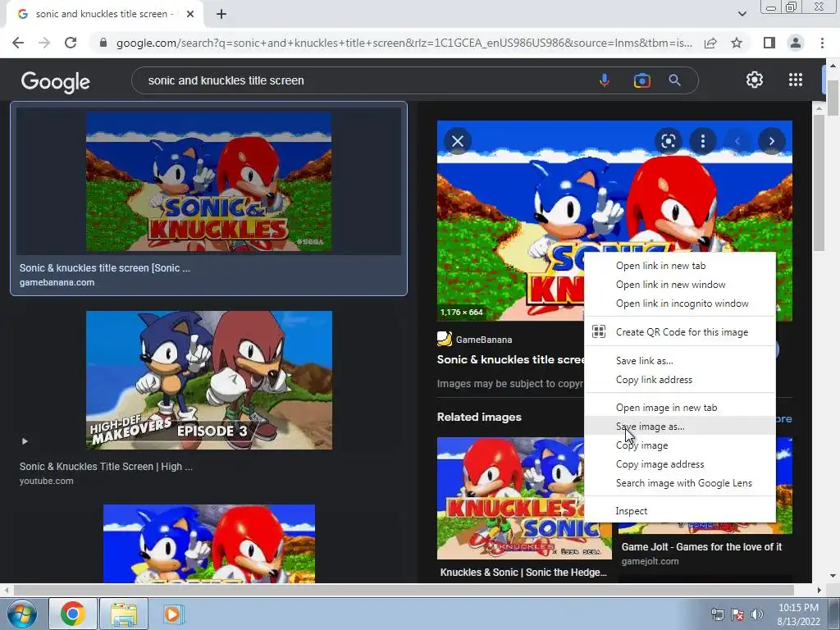Open the gamebanana.com title screen thumbnail
The width and height of the screenshot is (840, 630).
pos(209,181)
